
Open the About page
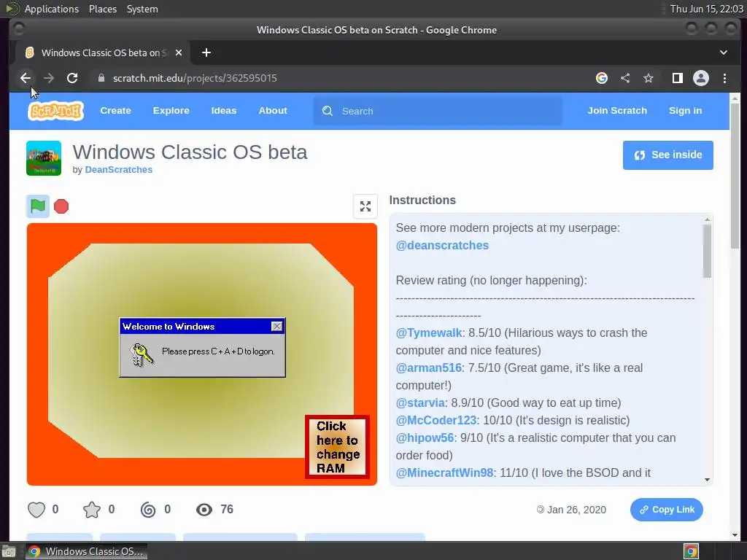coord(273,111)
